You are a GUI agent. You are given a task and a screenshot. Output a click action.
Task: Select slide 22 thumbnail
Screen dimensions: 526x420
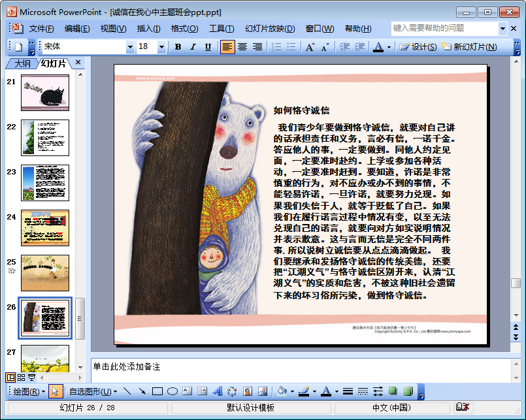coord(45,138)
